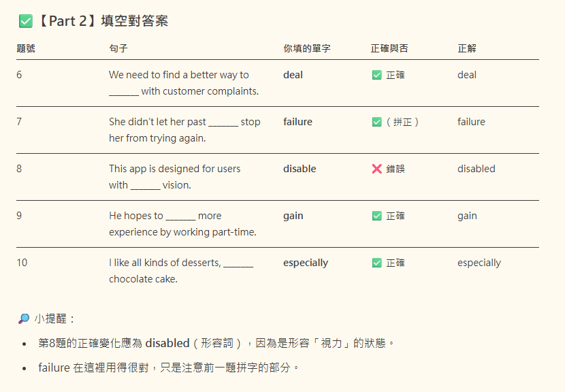Click the magnifying glass icon beside 小提醒

(x=24, y=318)
